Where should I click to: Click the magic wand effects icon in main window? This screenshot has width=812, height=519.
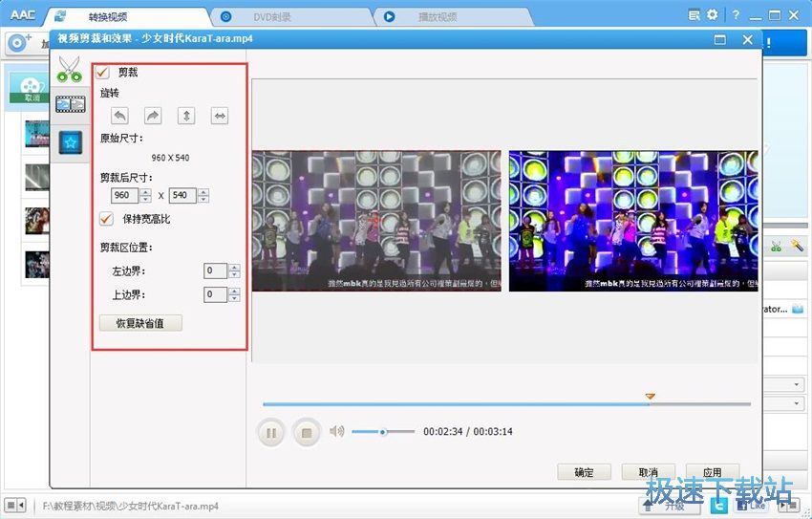(797, 246)
